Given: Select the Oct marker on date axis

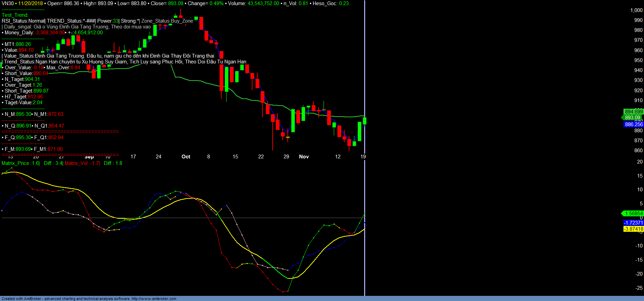Looking at the screenshot, I should [186, 157].
